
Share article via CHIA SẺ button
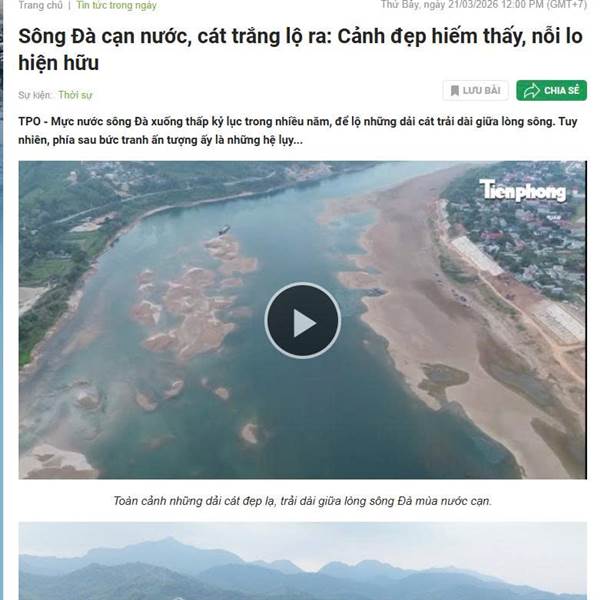(x=551, y=91)
